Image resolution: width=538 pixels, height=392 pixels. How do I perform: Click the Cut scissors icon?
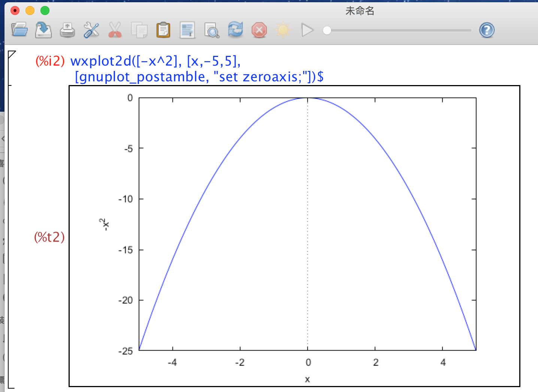click(x=115, y=30)
